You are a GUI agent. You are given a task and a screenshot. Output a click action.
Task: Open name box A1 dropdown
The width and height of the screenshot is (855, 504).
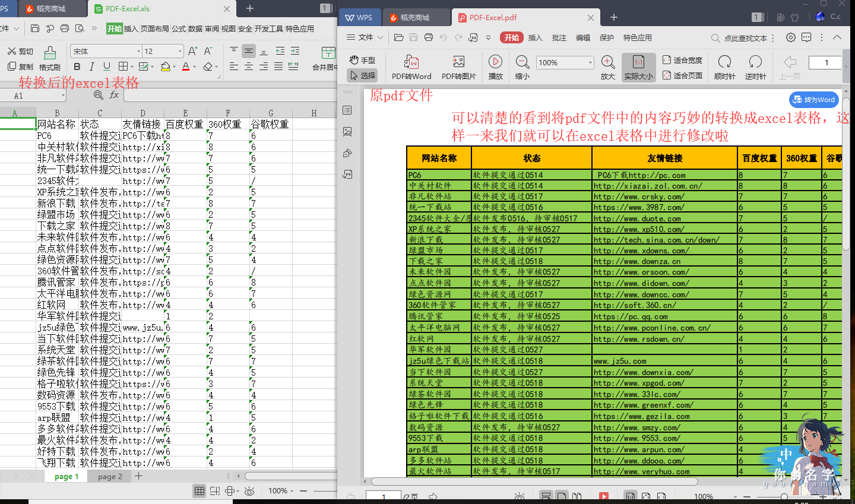[62, 96]
